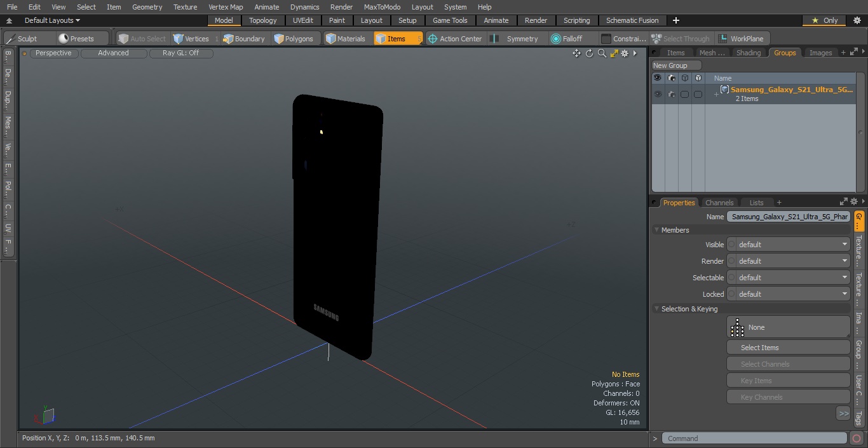
Task: Switch to the Shading panel tab
Action: point(749,53)
